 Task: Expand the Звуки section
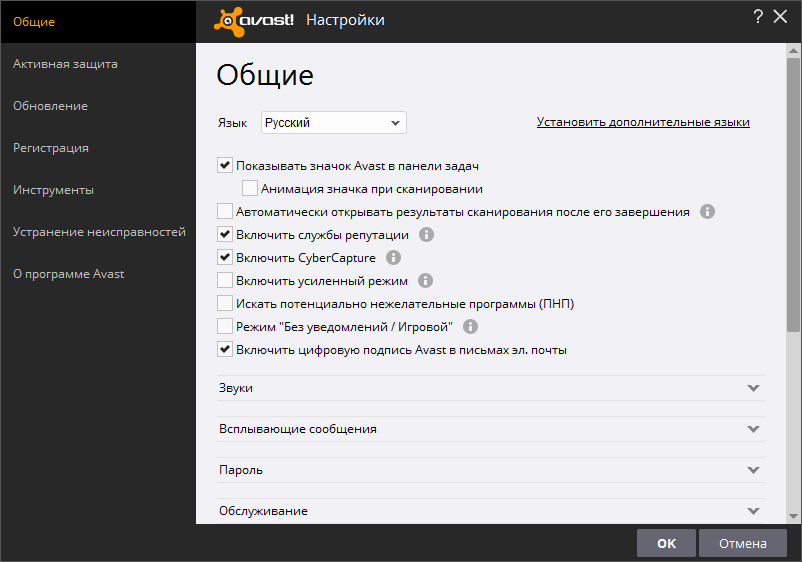tap(491, 388)
